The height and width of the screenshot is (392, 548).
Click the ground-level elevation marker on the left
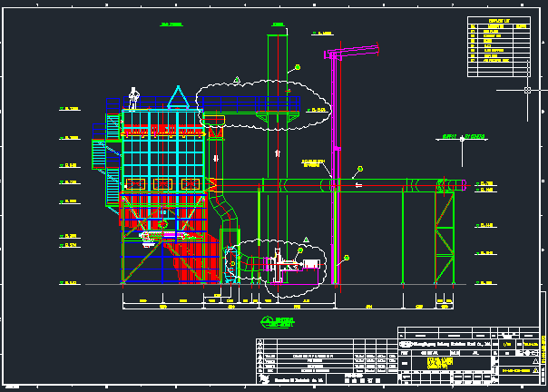[70, 283]
